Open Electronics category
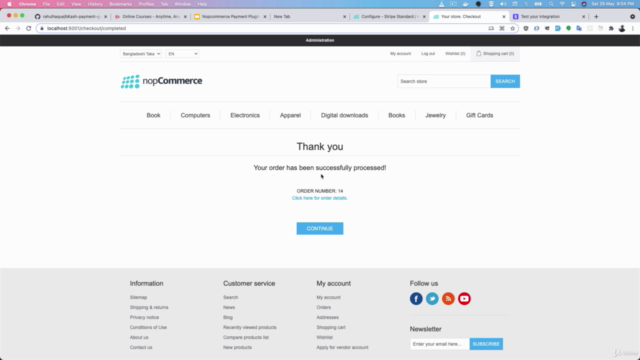This screenshot has height=360, width=640. pyautogui.click(x=245, y=116)
